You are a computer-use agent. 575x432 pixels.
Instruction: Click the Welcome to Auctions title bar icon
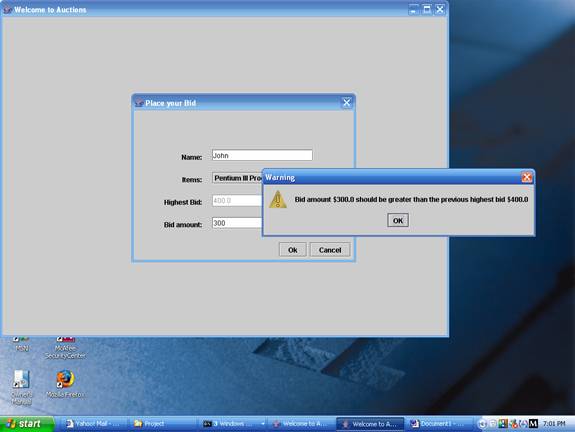coord(7,10)
